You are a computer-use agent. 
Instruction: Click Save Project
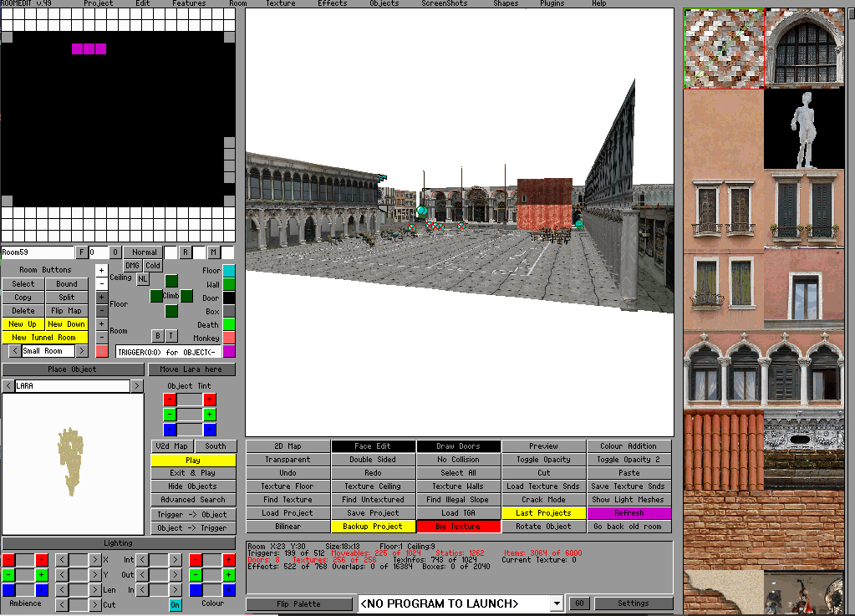point(373,513)
